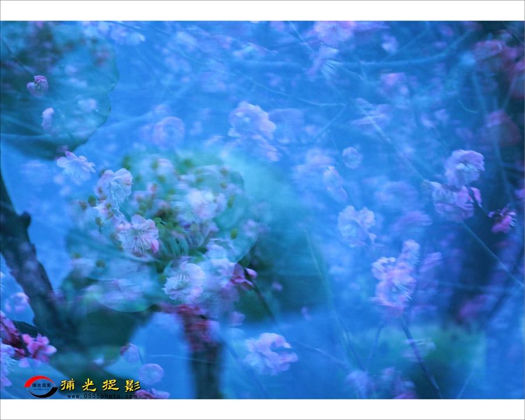
Task: Select the white blossom just below the green-stamen flower
Action: click(x=184, y=282)
